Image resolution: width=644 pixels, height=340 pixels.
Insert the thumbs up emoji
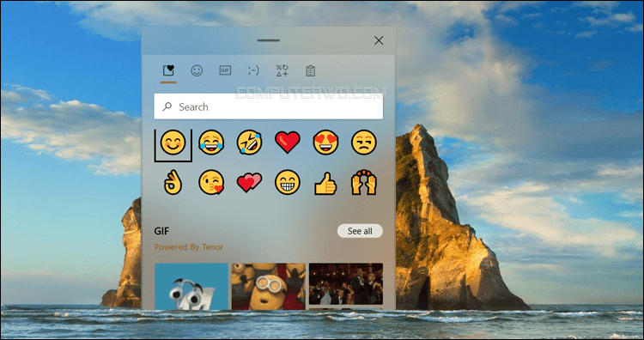tap(325, 183)
